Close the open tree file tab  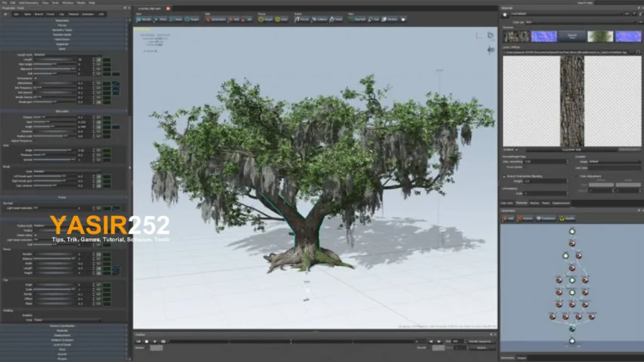pos(168,8)
